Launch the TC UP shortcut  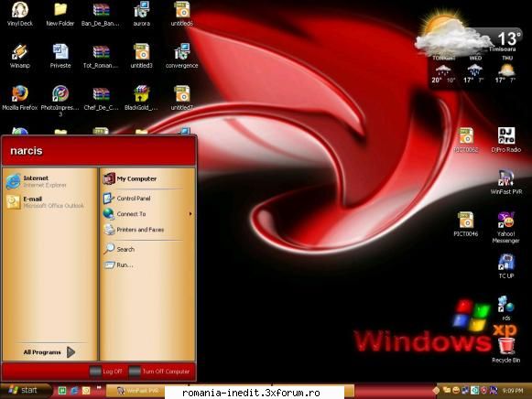coord(506,266)
